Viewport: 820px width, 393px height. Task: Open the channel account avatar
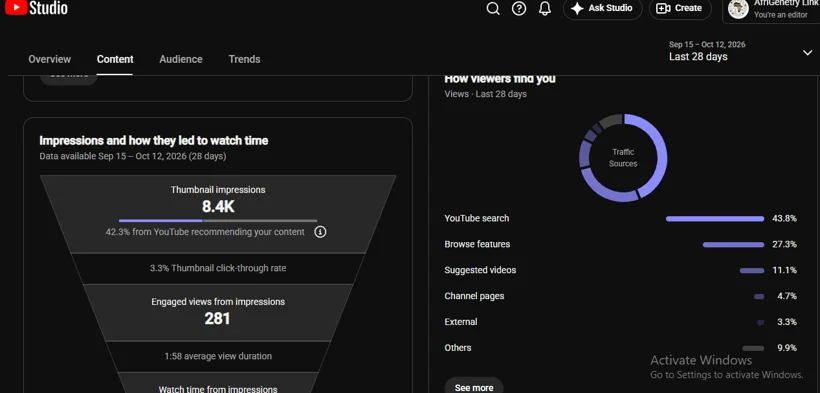[738, 9]
